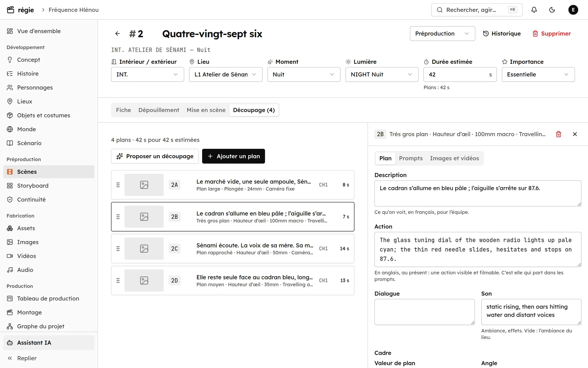Open Personnages section
This screenshot has width=588, height=368.
[x=49, y=88]
